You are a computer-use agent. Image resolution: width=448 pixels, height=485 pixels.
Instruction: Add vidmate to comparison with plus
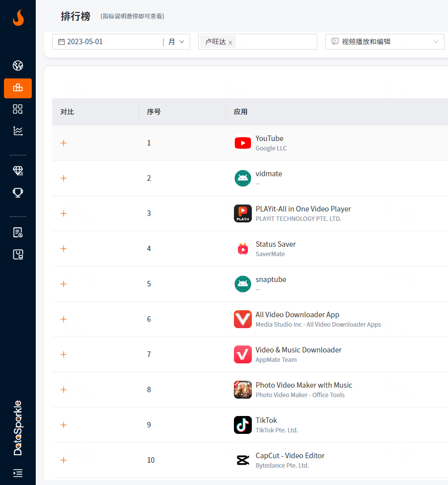(64, 178)
